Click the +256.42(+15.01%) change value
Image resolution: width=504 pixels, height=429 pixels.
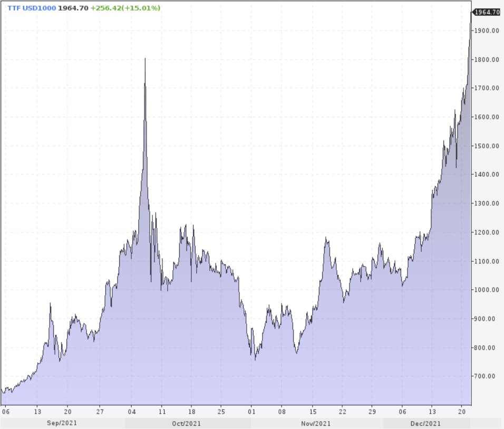(125, 8)
